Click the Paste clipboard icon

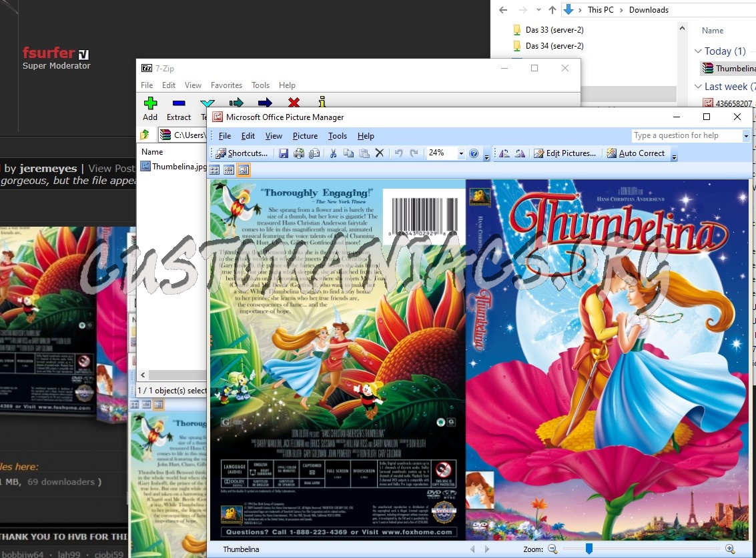[x=364, y=153]
